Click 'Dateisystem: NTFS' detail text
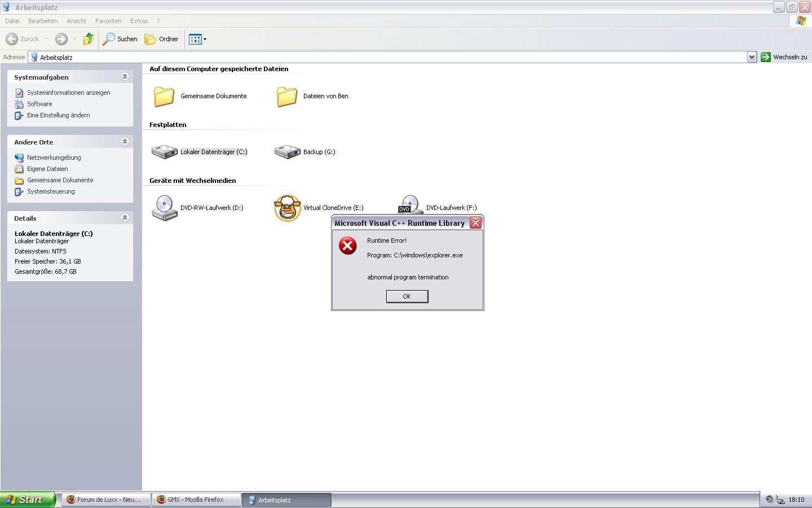 (40, 251)
